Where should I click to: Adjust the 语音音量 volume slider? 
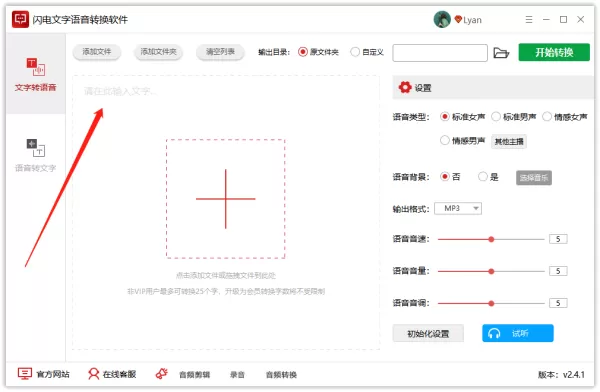[491, 271]
